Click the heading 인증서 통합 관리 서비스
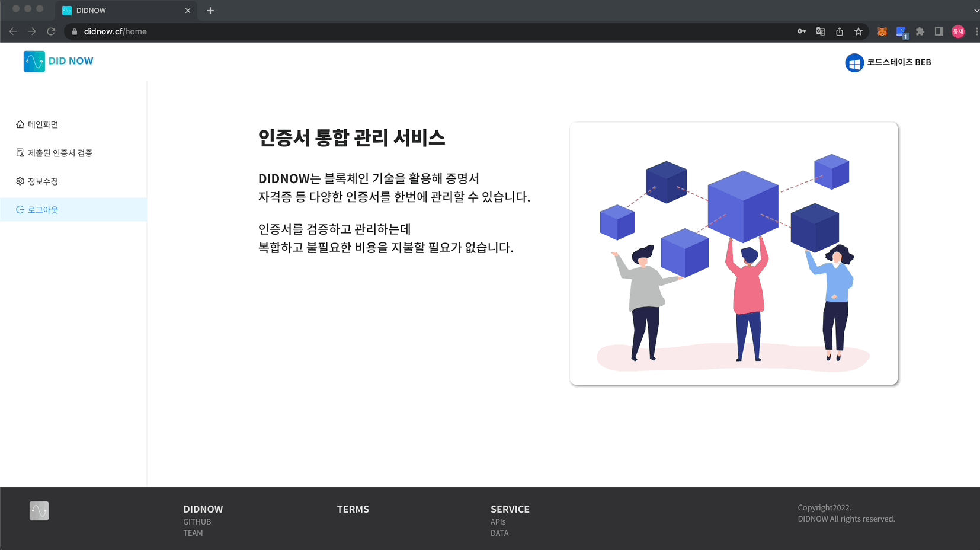Viewport: 980px width, 550px height. tap(352, 138)
